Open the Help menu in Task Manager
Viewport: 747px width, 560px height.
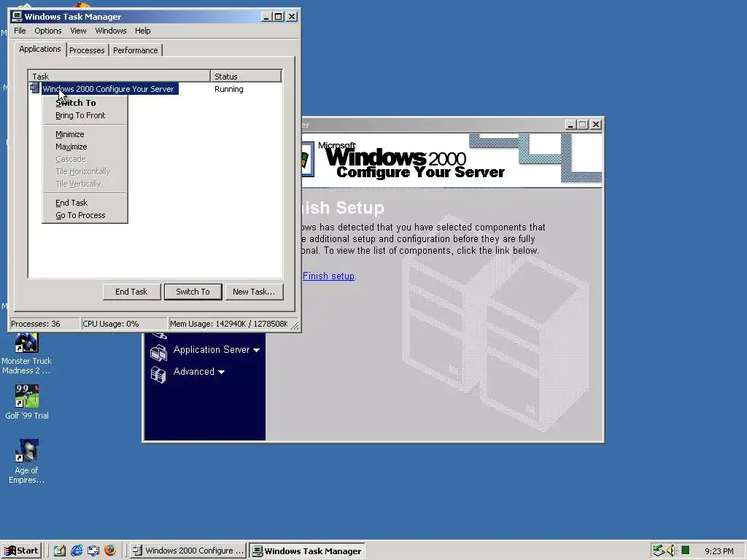[x=142, y=31]
